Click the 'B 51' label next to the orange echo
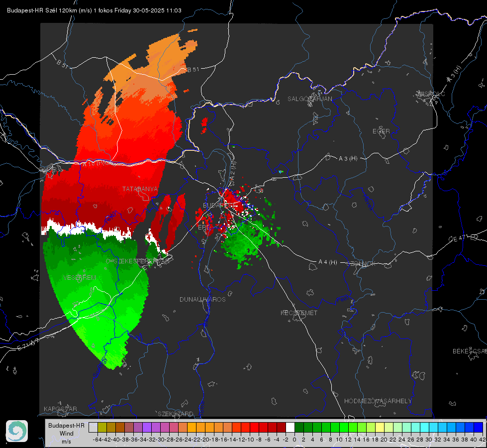 click(x=193, y=70)
